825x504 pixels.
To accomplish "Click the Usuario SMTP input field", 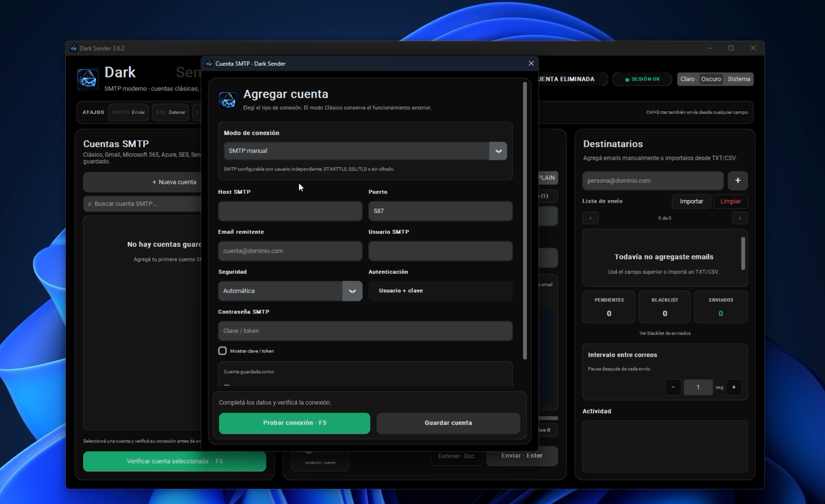I will [x=440, y=251].
